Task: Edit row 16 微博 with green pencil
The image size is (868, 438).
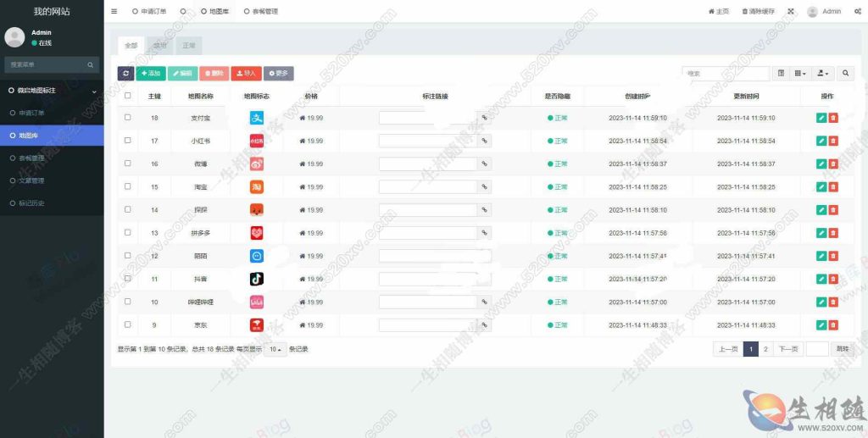Action: 821,164
